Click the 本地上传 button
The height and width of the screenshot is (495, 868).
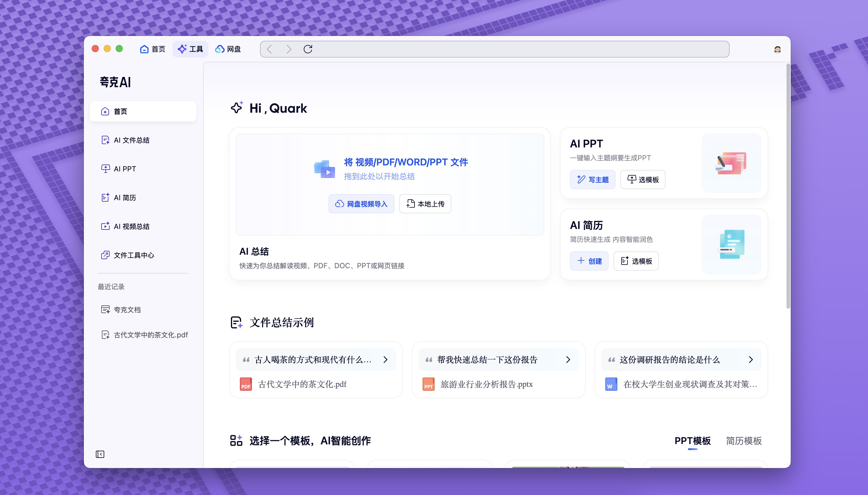[425, 204]
